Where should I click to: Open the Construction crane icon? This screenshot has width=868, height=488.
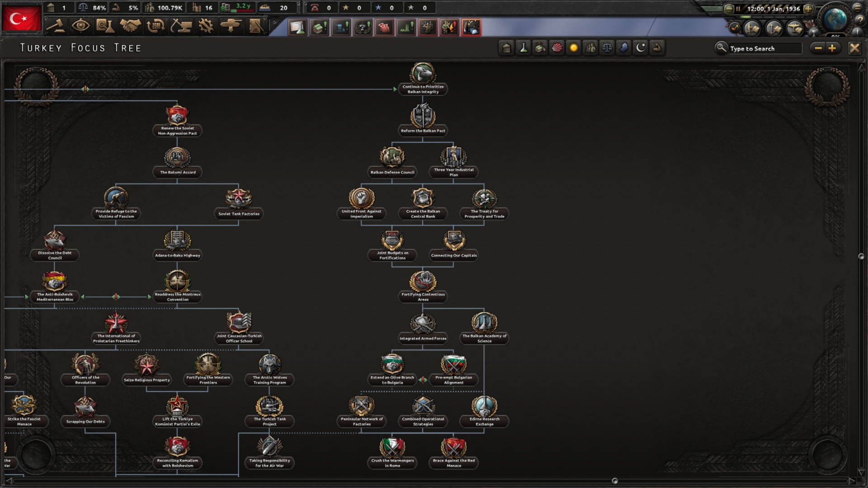click(180, 26)
